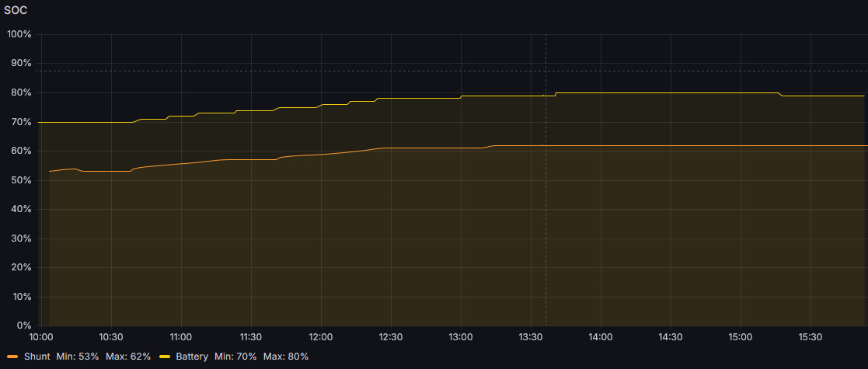Click the Shunt 'Max: 62%' legend value
The height and width of the screenshot is (369, 868).
click(128, 357)
